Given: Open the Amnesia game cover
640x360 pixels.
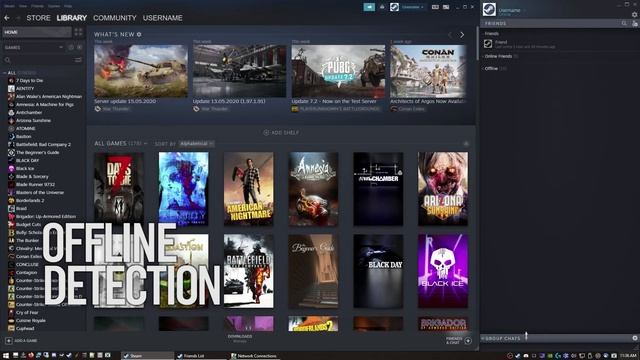Looking at the screenshot, I should [x=313, y=189].
